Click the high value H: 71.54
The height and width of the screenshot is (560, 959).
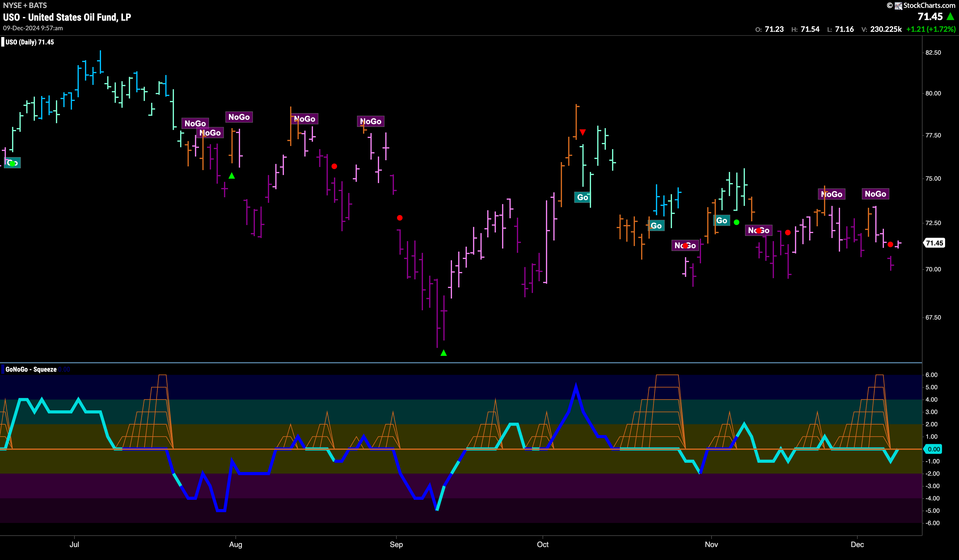(805, 29)
